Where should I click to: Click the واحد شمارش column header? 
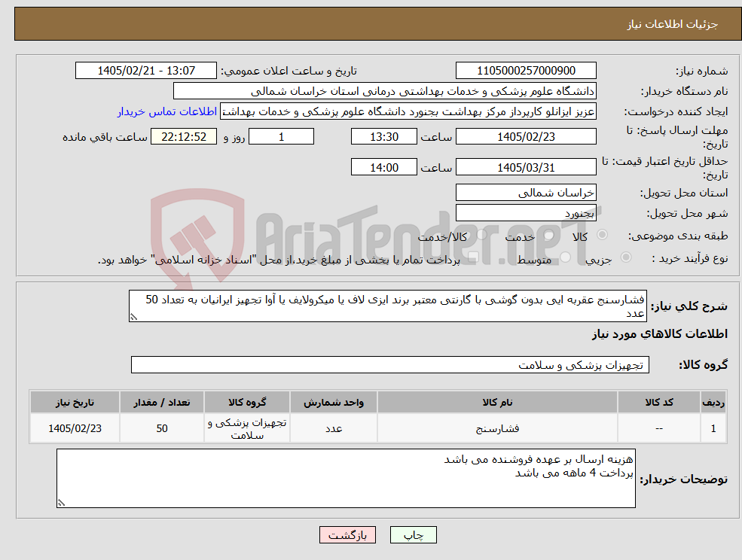click(x=334, y=403)
